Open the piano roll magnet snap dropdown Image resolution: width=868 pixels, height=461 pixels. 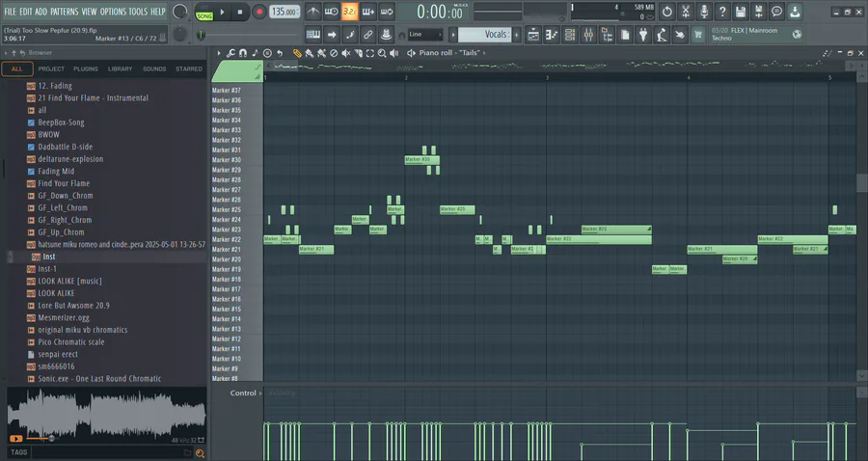coord(242,53)
